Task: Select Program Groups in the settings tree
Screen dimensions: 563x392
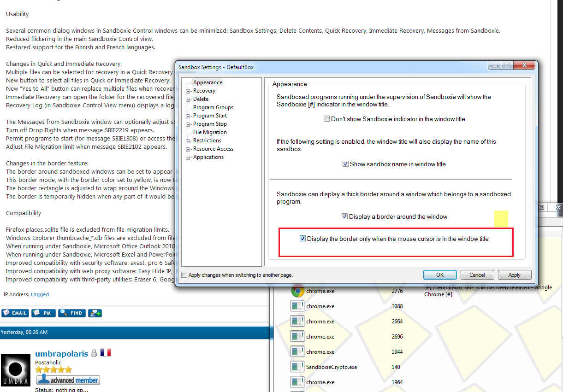Action: pos(213,107)
